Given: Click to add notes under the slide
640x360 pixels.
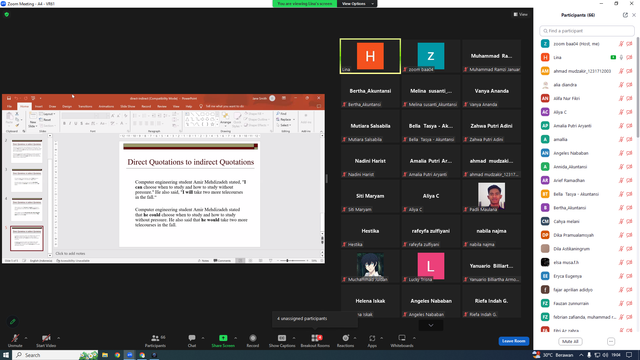Looking at the screenshot, I should pos(70,253).
